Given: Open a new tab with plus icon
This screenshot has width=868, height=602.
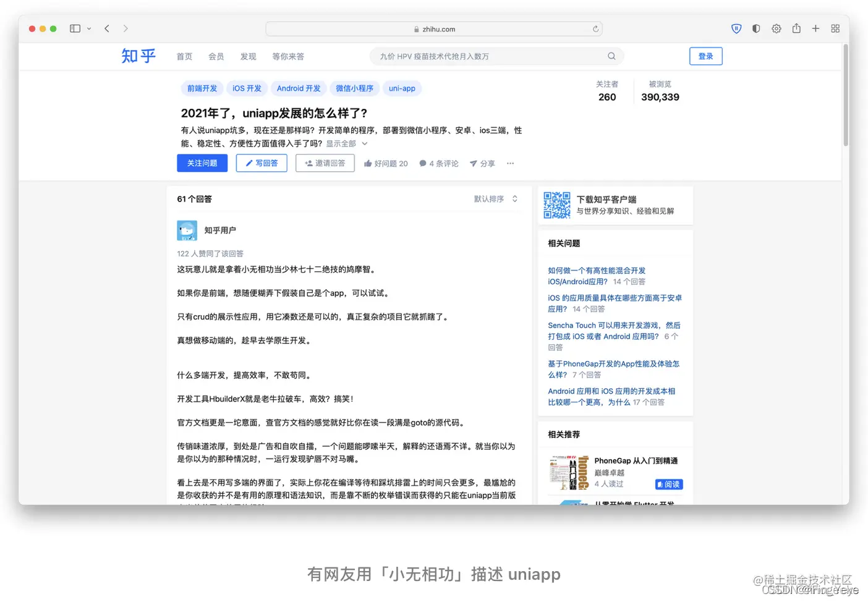Looking at the screenshot, I should [815, 28].
